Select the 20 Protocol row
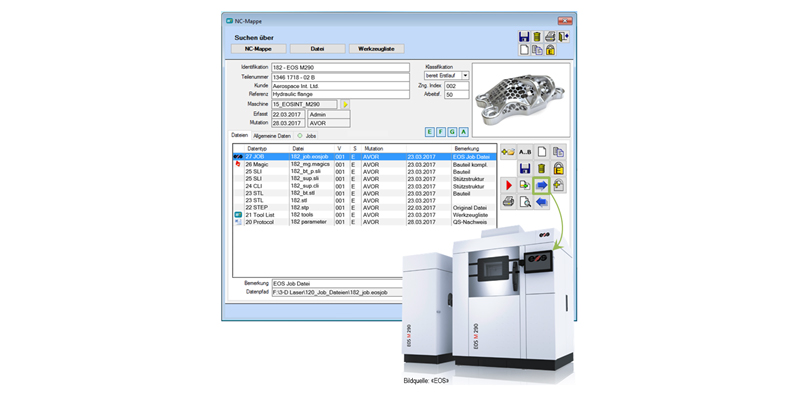This screenshot has height=400, width=800. (x=364, y=222)
